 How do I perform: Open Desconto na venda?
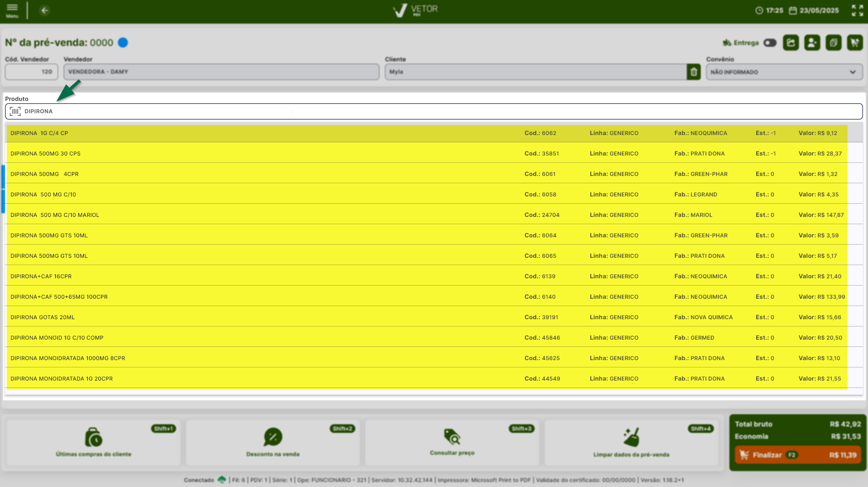(273, 443)
